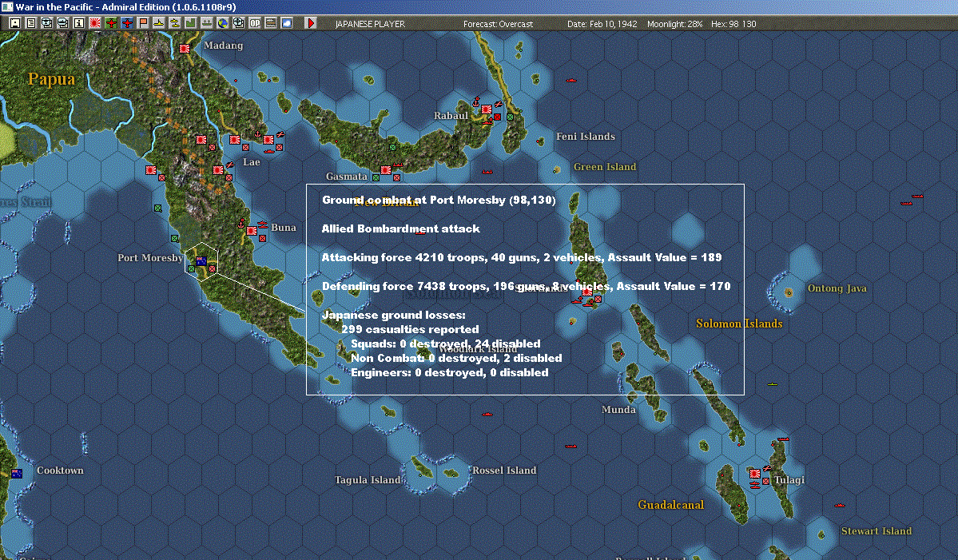
Task: Click the Japanese rising sun flag toolbar icon
Action: [95, 23]
